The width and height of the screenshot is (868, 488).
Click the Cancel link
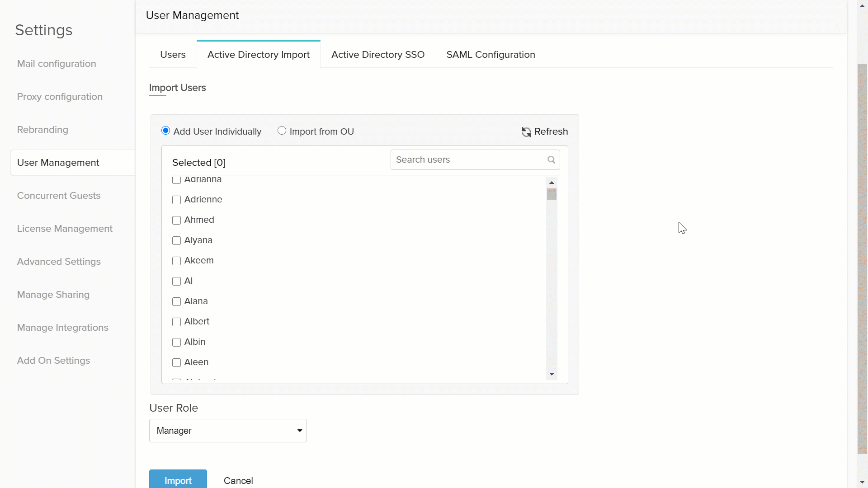click(238, 481)
